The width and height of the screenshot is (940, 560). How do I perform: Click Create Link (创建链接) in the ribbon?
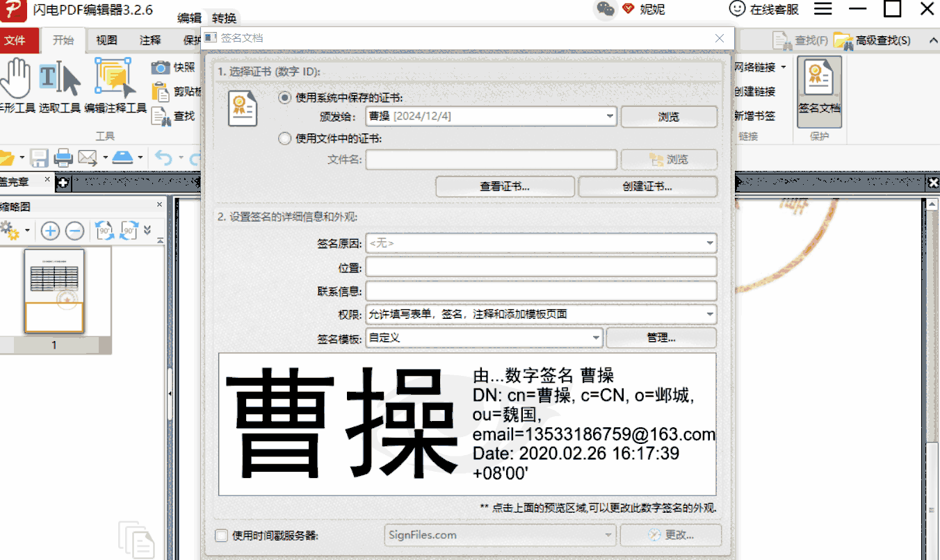click(754, 92)
